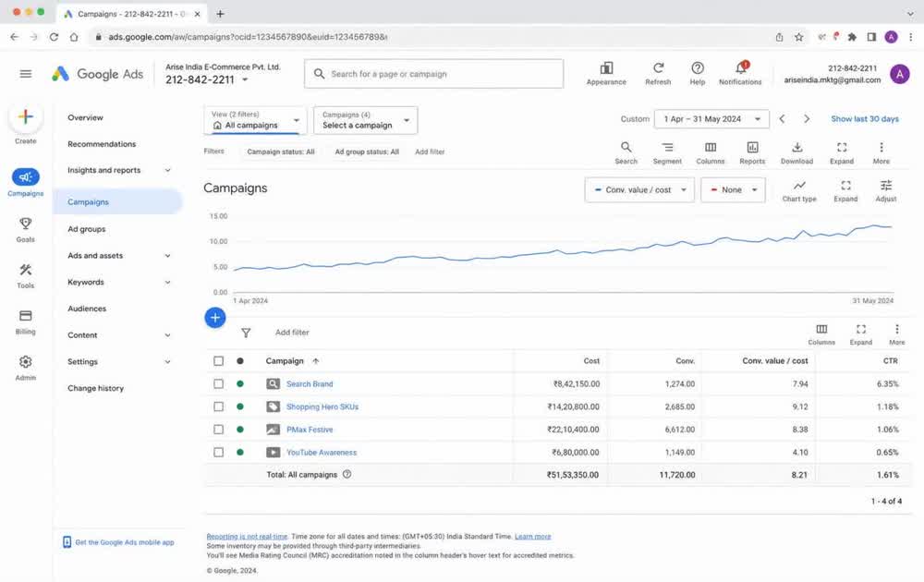Expand Ads and assets menu
Viewport: 924px width, 582px height.
pos(167,256)
